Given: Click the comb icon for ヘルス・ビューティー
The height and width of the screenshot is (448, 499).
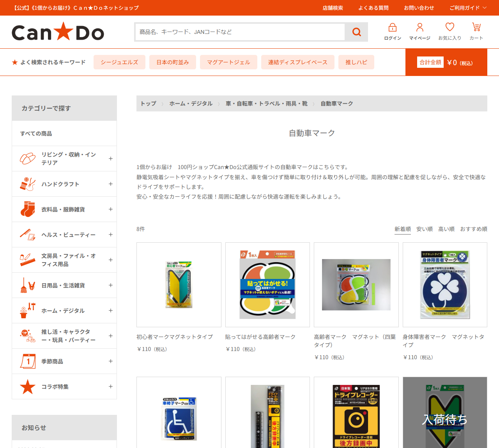Looking at the screenshot, I should [28, 235].
